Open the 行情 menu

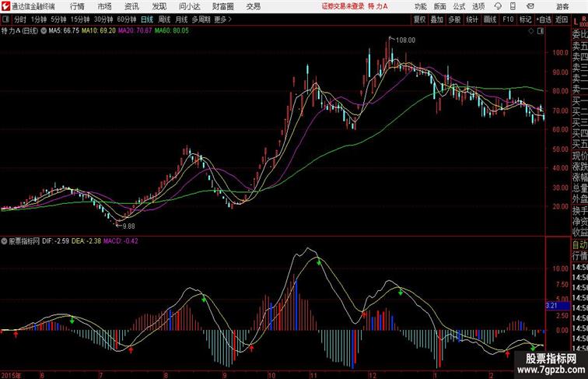click(77, 6)
